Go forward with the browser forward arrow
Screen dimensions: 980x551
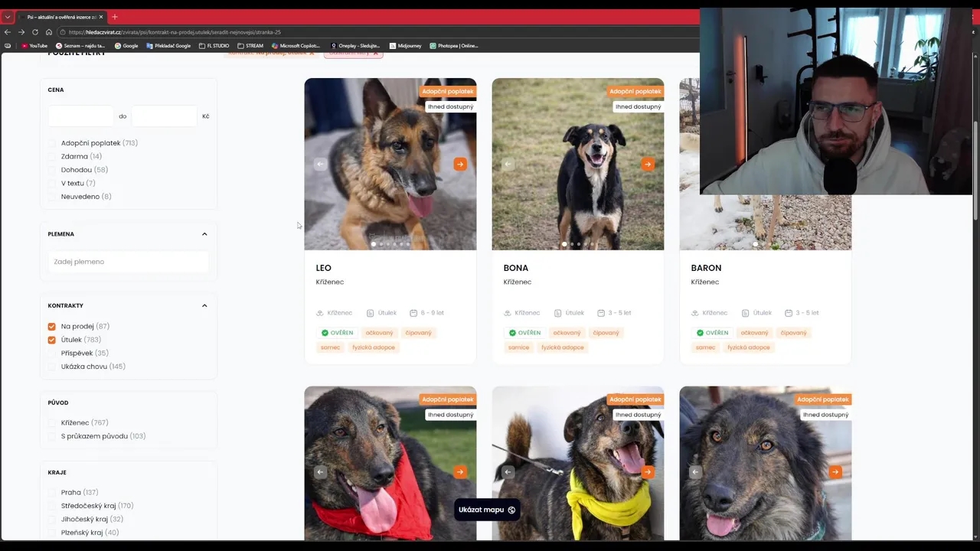coord(21,32)
